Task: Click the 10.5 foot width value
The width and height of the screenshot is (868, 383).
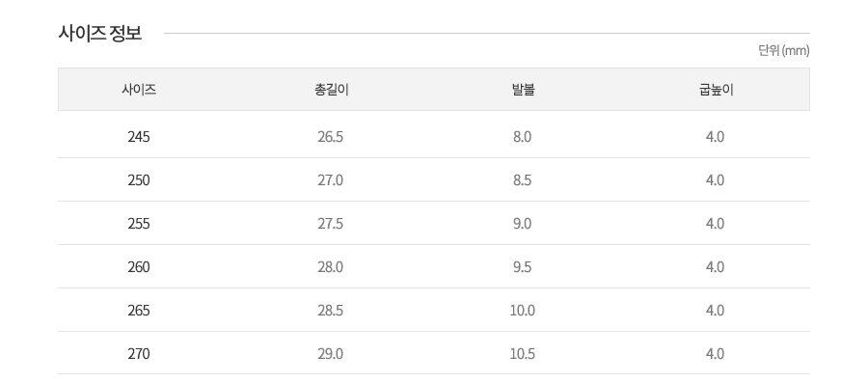Action: click(523, 354)
